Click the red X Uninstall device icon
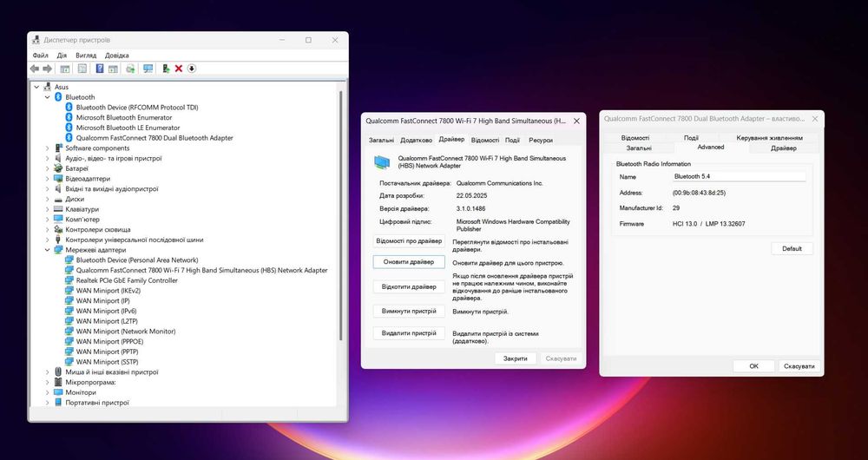868x460 pixels. pos(178,69)
